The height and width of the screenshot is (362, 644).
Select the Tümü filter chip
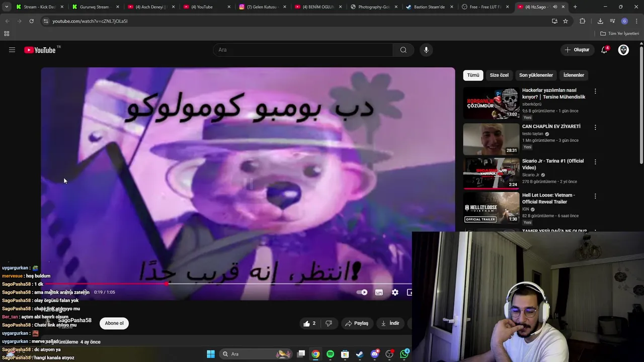473,75
